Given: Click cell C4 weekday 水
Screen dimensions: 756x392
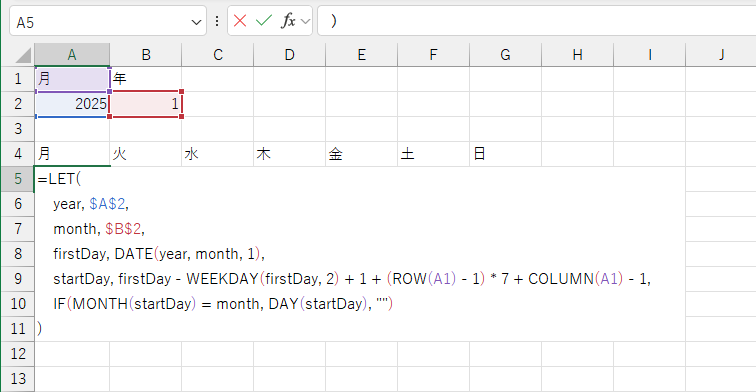Looking at the screenshot, I should [x=217, y=154].
